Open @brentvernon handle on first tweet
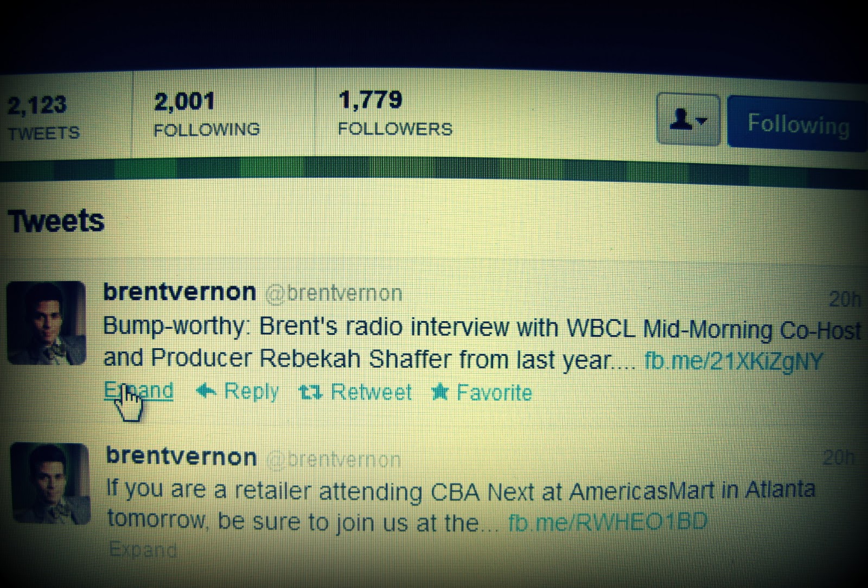 334,293
